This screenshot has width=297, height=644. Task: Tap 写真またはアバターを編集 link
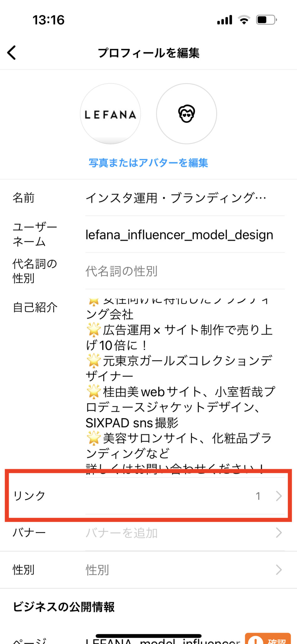148,163
